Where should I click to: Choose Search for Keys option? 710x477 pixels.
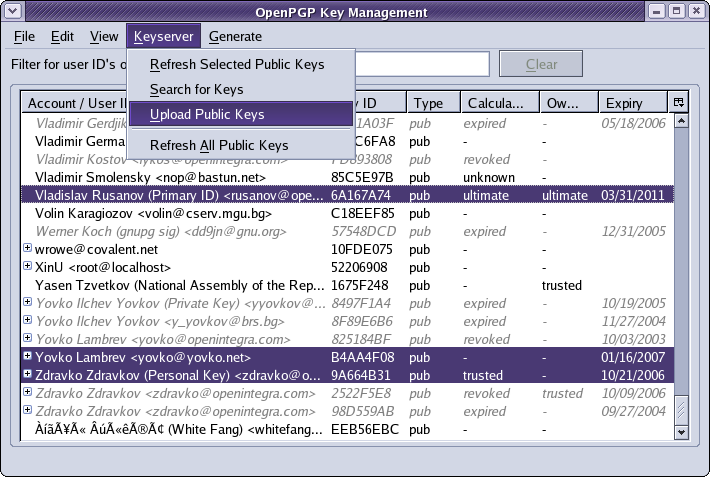click(x=196, y=89)
